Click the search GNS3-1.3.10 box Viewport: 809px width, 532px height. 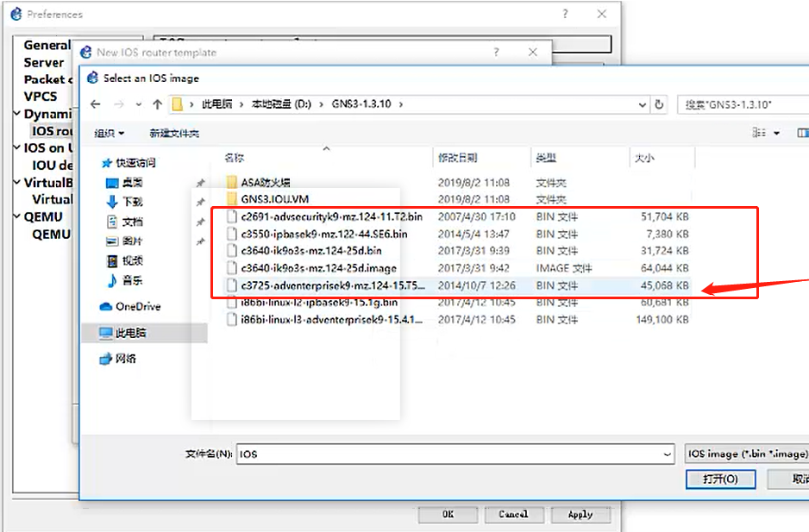[x=743, y=104]
